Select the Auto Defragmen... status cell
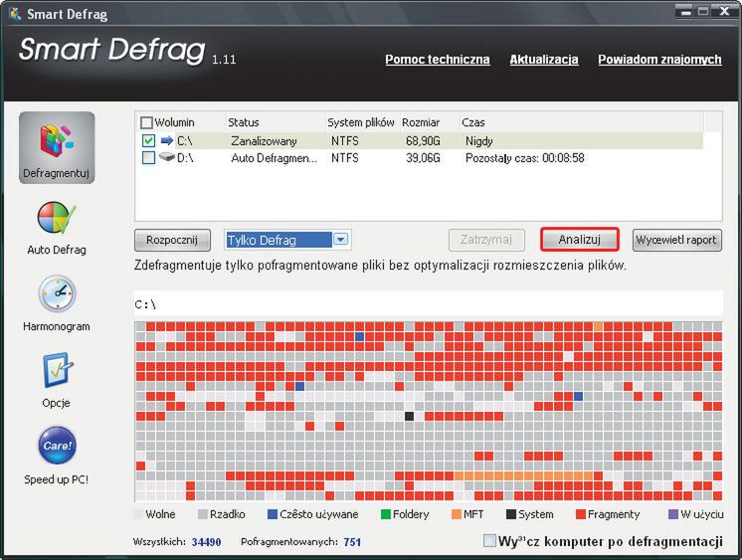 [x=274, y=158]
